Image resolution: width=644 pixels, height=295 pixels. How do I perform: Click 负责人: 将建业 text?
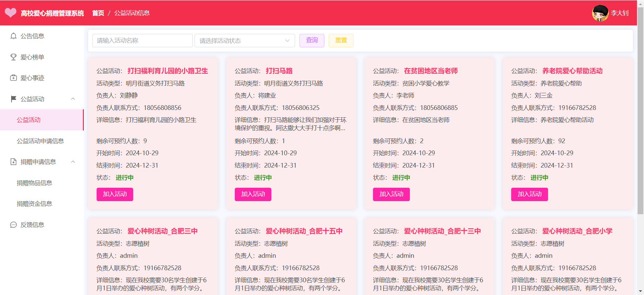click(255, 96)
